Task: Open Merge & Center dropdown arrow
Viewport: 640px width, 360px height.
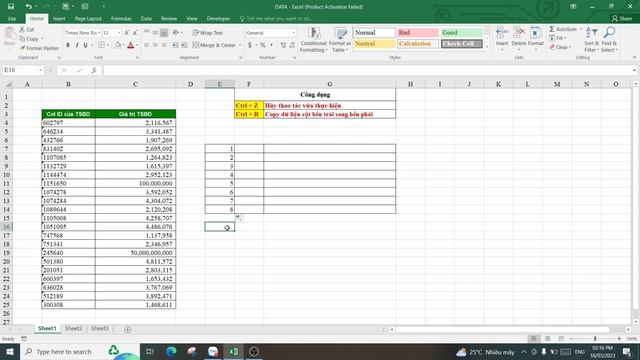Action: pyautogui.click(x=240, y=45)
